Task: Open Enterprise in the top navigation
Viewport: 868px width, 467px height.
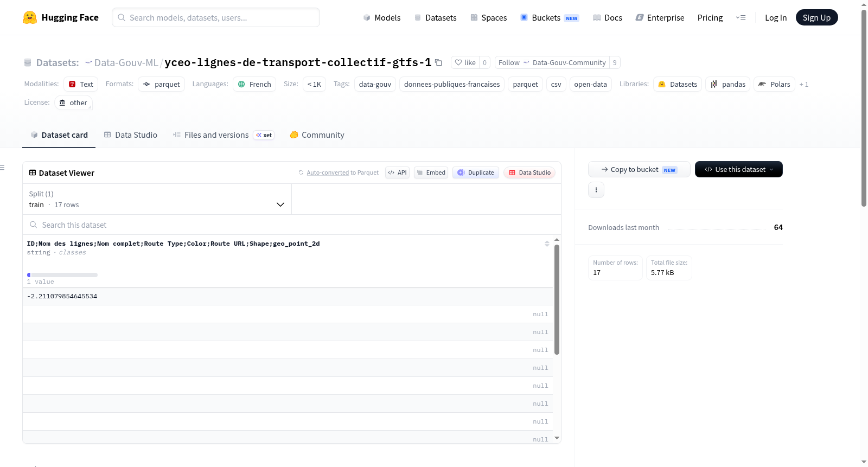Action: [x=660, y=17]
